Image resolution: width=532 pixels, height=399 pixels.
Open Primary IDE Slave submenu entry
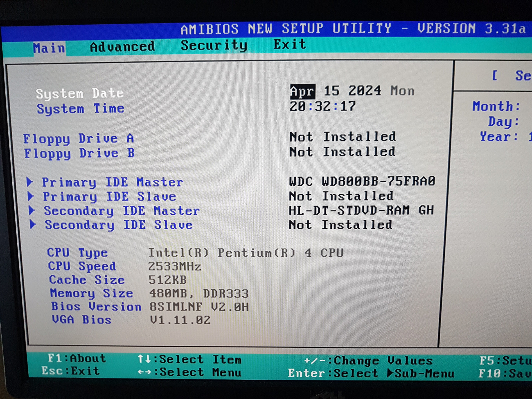tap(109, 197)
